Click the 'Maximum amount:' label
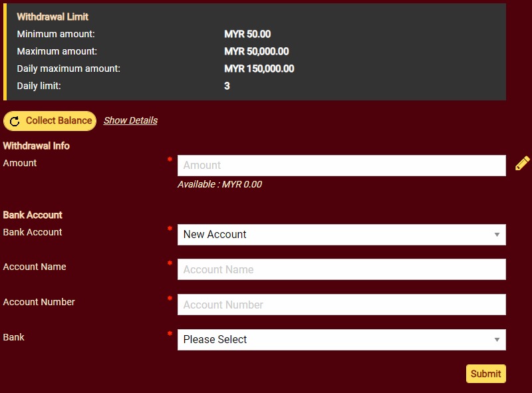Screen dimensions: 532x393 [57, 52]
